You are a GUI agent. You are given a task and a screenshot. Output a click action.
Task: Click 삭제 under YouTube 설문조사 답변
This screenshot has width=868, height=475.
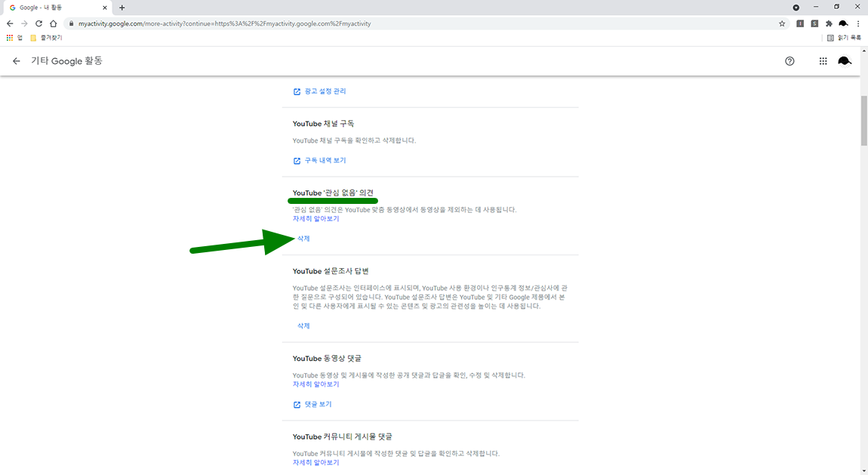[x=303, y=326]
